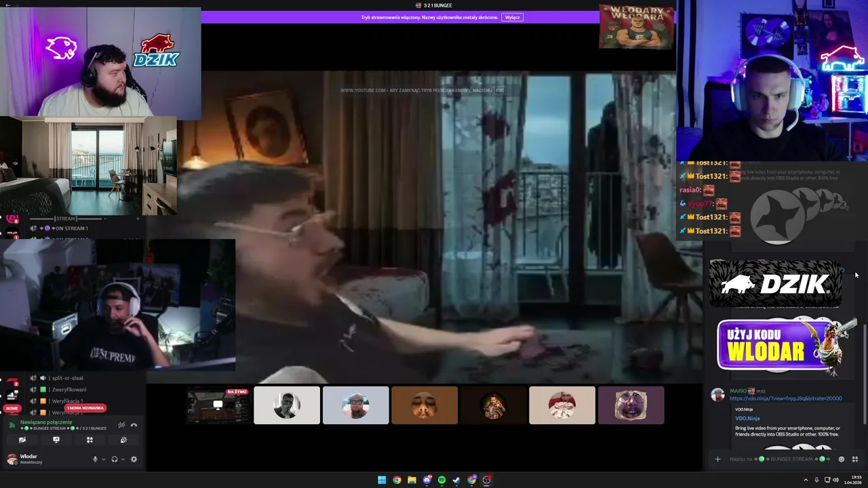Select last participant tile with purple background
Viewport: 868px width, 488px height.
click(631, 405)
